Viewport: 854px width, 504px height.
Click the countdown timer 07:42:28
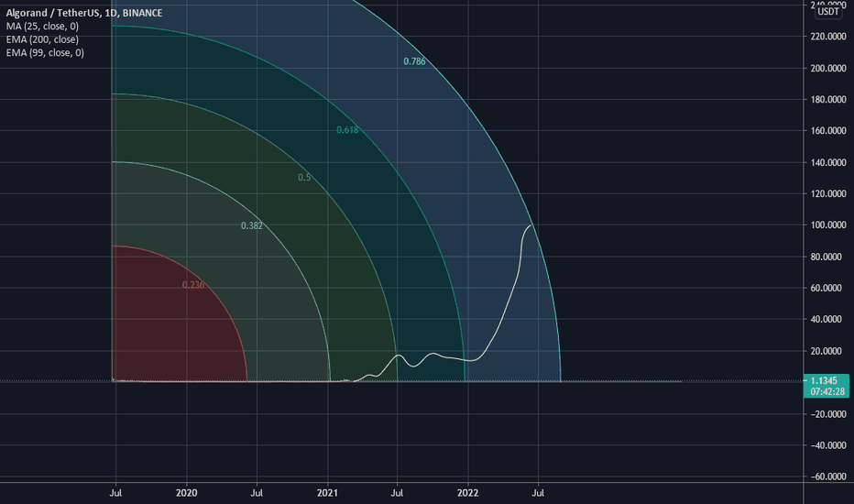tap(827, 392)
